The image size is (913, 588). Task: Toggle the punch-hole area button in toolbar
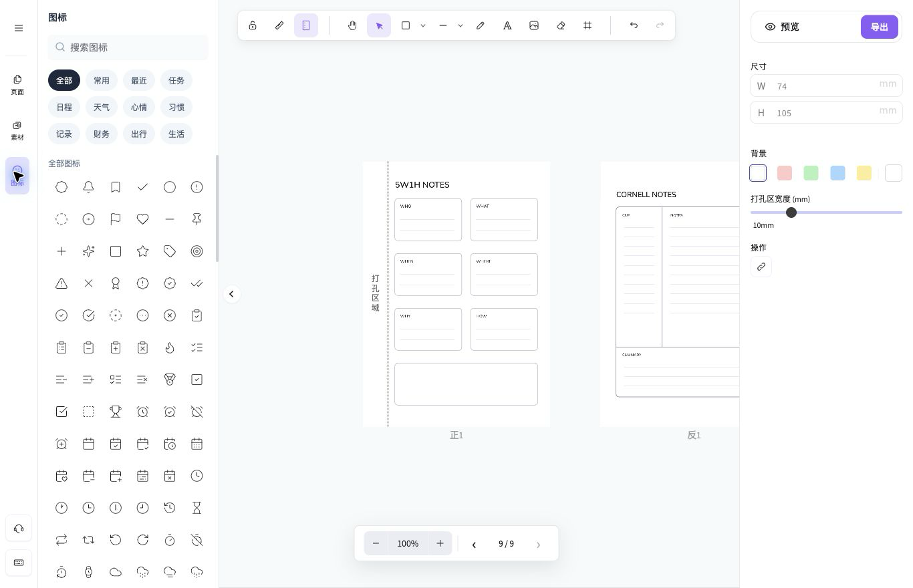click(306, 25)
